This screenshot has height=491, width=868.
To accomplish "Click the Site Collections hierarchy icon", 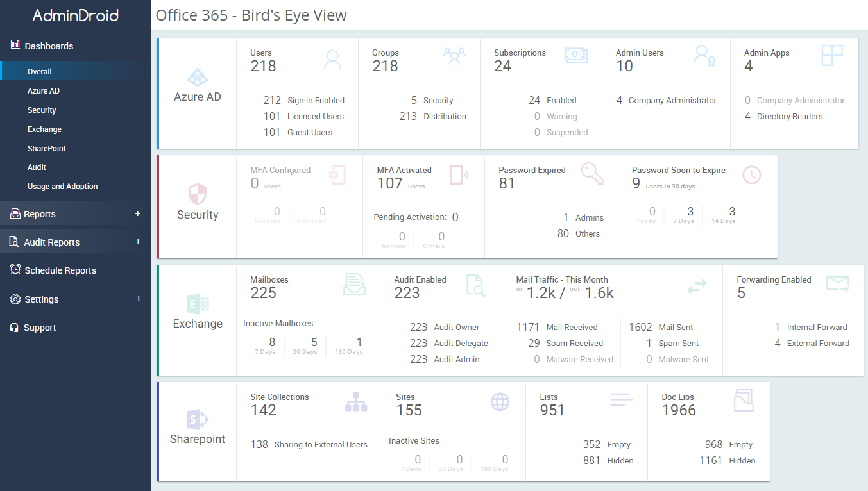I will point(356,402).
